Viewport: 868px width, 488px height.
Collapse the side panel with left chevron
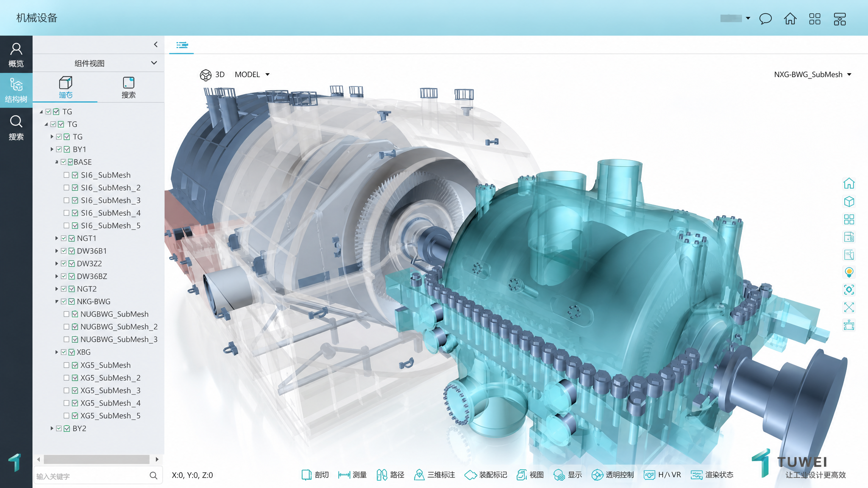point(156,44)
